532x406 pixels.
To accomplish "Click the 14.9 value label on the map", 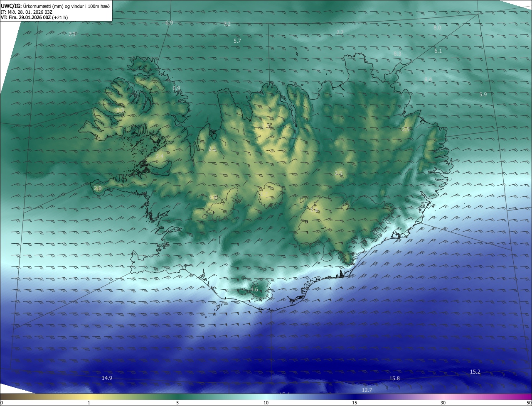I will click(107, 378).
